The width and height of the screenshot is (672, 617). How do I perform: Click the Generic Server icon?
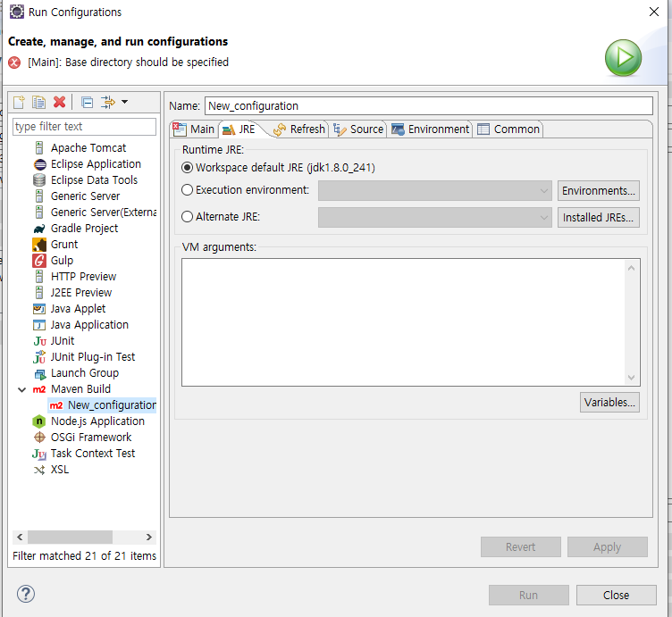(39, 196)
